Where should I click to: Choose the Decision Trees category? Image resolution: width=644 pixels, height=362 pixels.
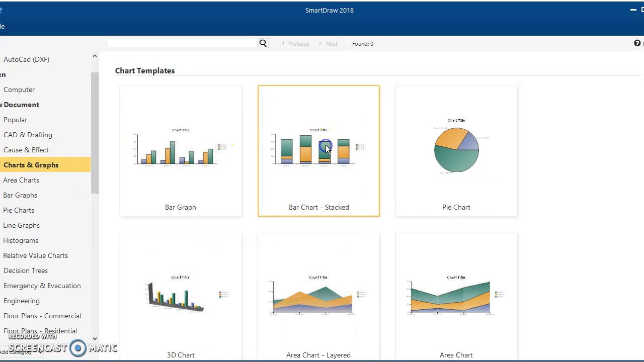(26, 270)
